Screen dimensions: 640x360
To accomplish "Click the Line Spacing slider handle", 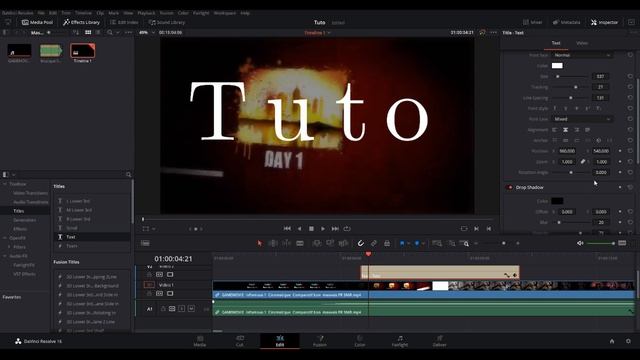I will tap(571, 98).
